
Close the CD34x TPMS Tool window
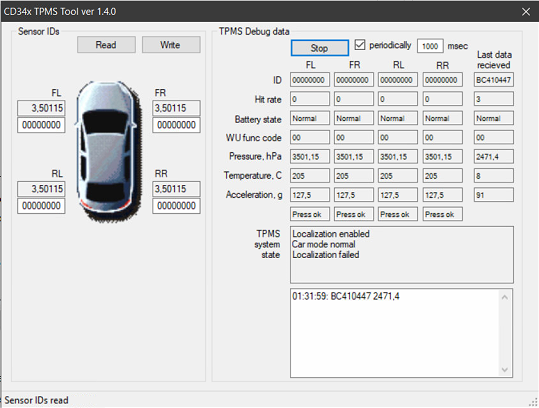526,12
